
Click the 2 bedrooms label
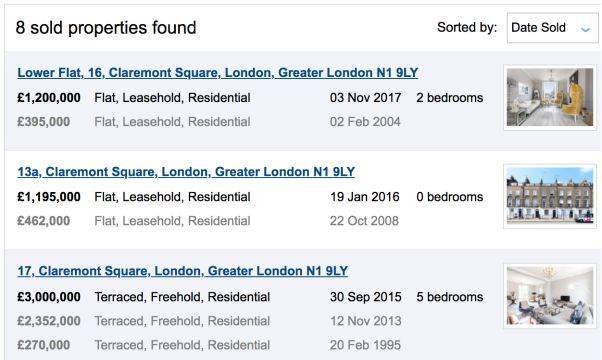(450, 97)
